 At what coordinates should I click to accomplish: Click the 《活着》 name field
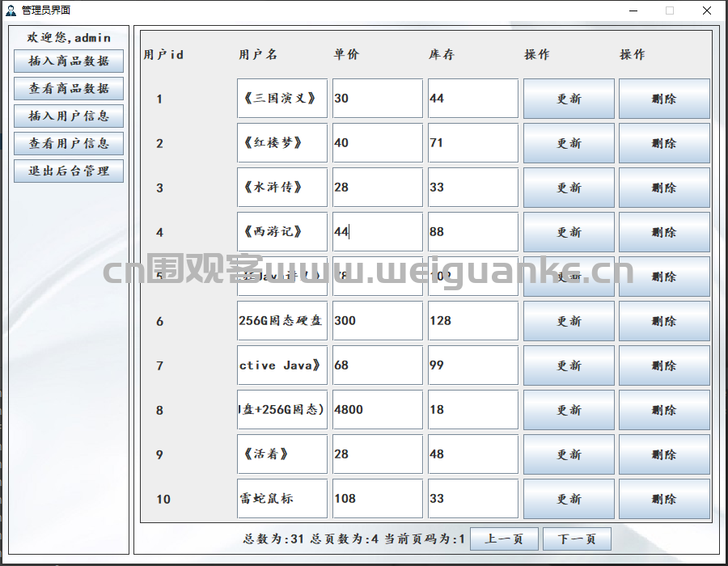pyautogui.click(x=282, y=454)
